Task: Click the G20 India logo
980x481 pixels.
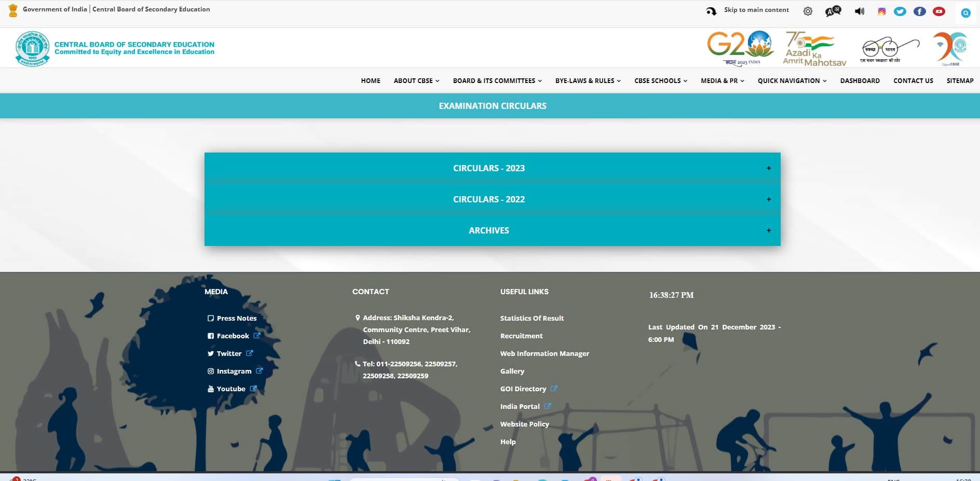Action: coord(740,47)
